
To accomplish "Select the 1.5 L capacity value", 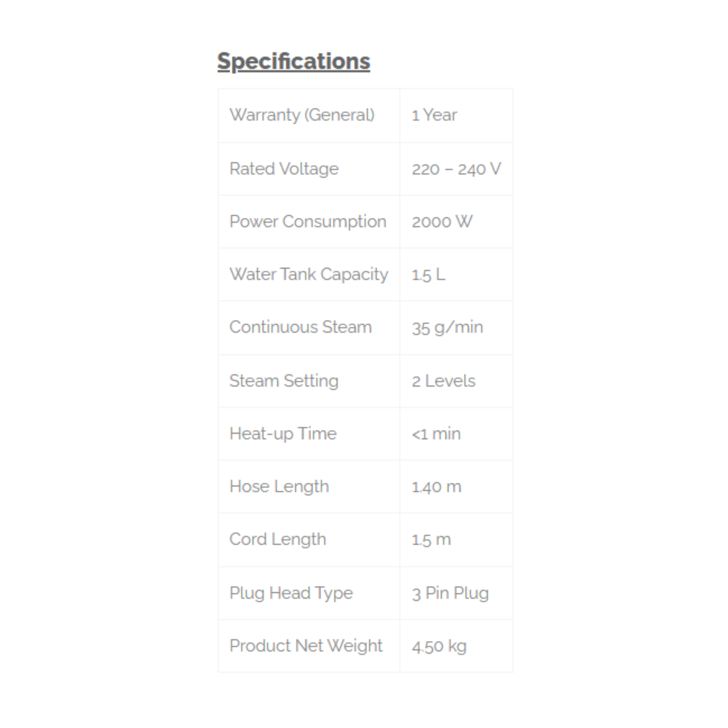I will pyautogui.click(x=428, y=274).
